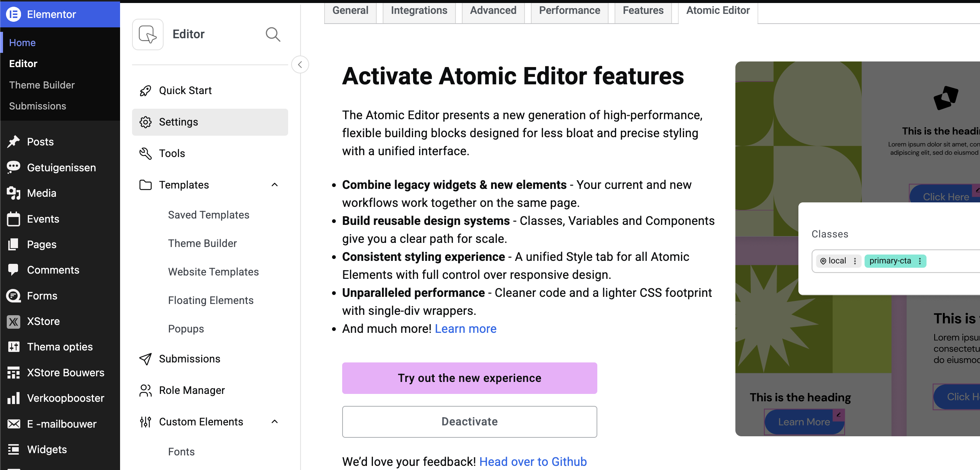
Task: Collapse the Custom Elements section chevron
Action: tap(275, 422)
